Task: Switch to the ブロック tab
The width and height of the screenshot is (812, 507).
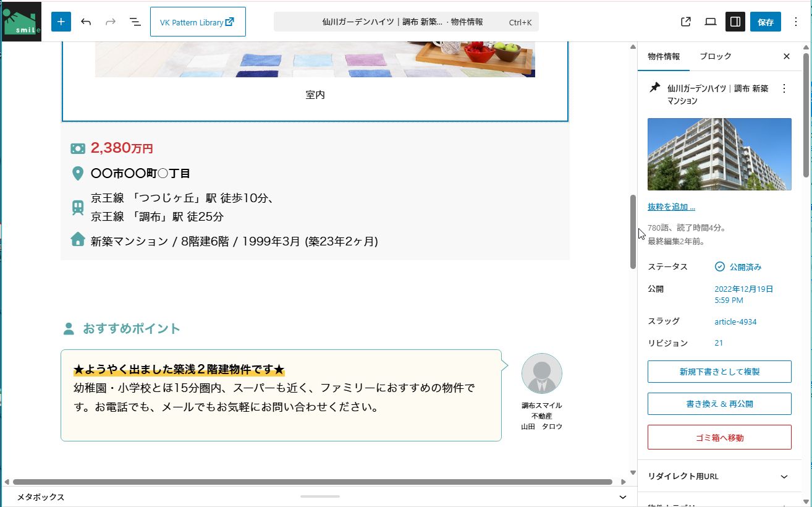Action: point(715,56)
